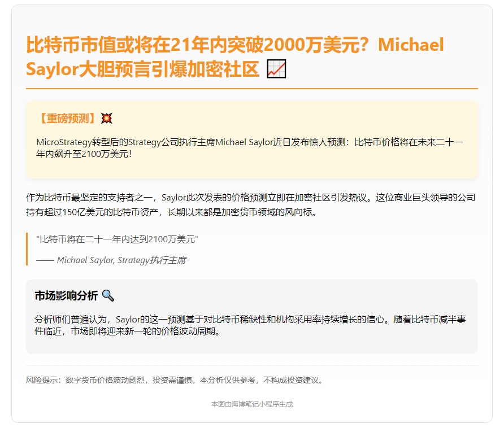Click the paragraph beginning MicroStrategy转型后的Strategy公司
504x441 pixels.
point(250,148)
